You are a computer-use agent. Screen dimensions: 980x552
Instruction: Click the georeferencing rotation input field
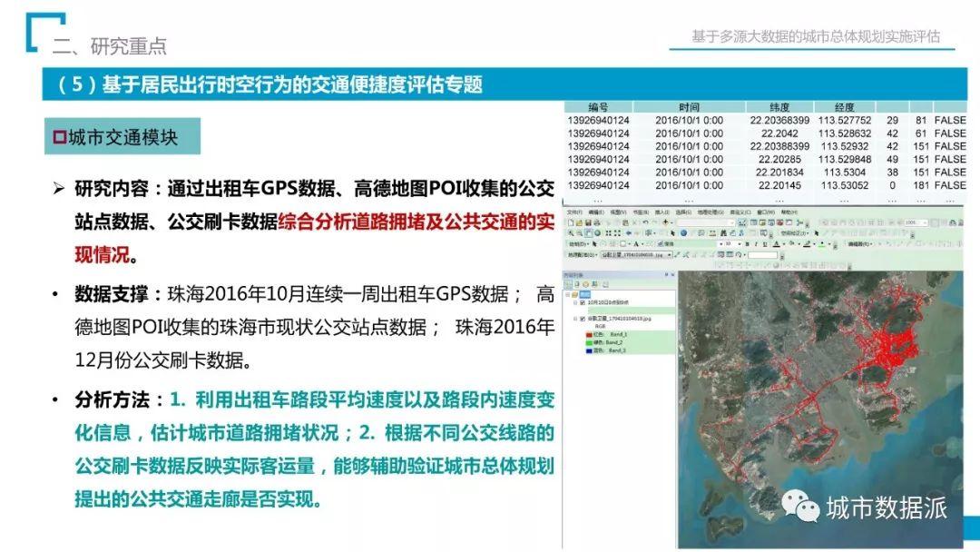coord(762,255)
